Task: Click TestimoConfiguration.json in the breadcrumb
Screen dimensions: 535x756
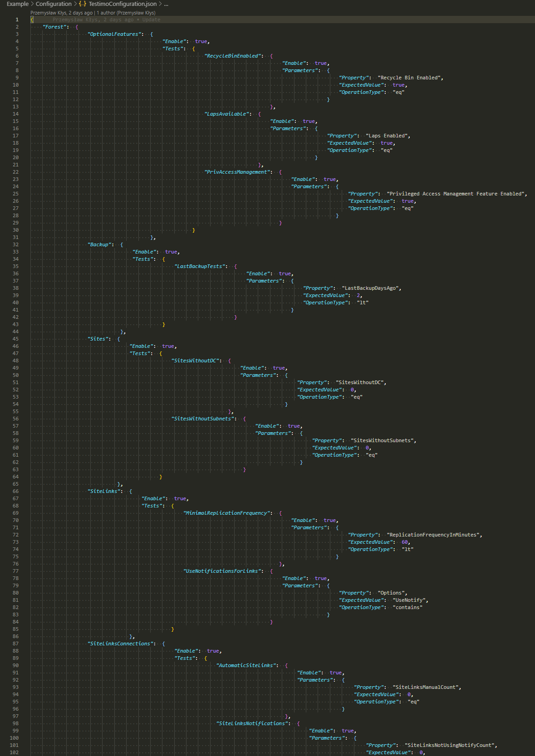Action: point(123,4)
